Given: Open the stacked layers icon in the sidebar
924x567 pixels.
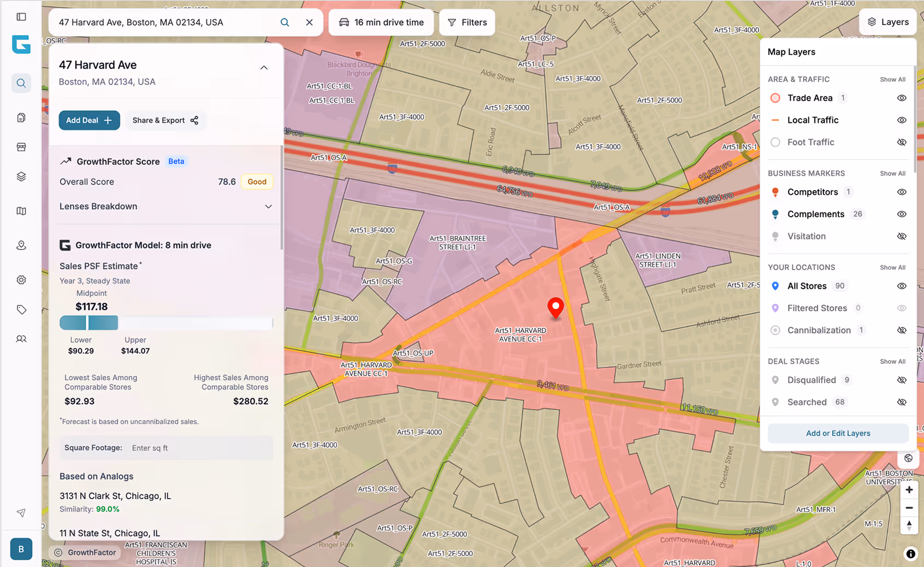Looking at the screenshot, I should (x=21, y=176).
